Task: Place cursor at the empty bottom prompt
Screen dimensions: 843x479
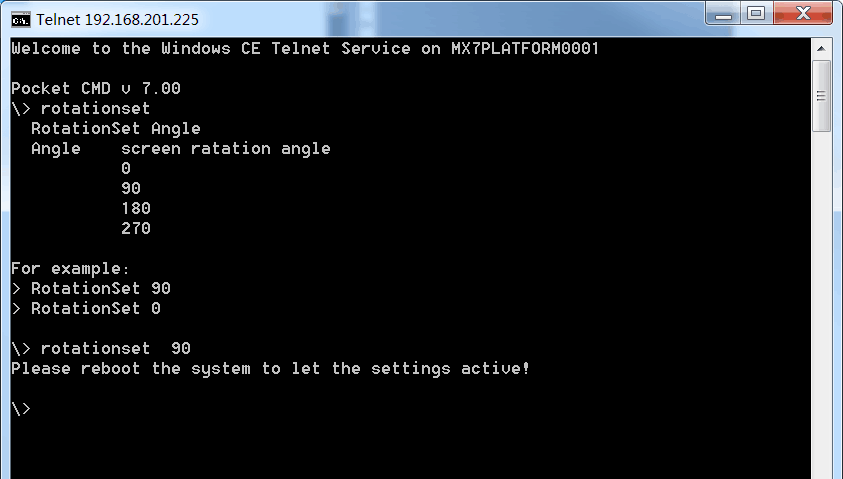Action: click(21, 409)
